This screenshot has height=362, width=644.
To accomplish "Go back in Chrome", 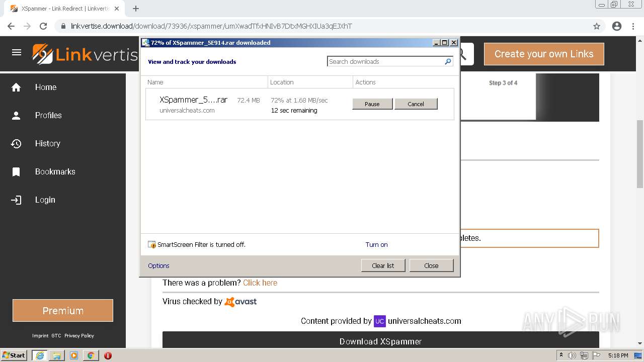I will click(x=11, y=26).
